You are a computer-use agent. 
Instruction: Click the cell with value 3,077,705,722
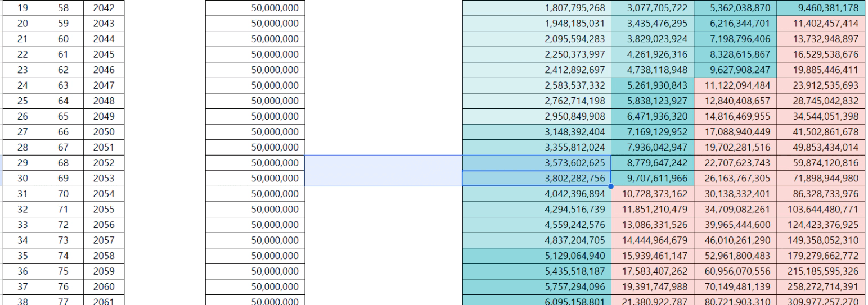[x=652, y=8]
